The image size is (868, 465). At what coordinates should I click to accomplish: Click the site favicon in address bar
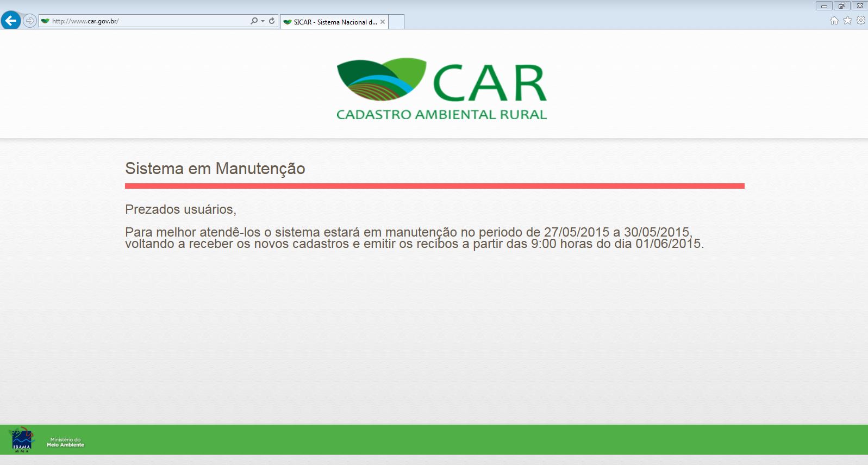(x=46, y=21)
